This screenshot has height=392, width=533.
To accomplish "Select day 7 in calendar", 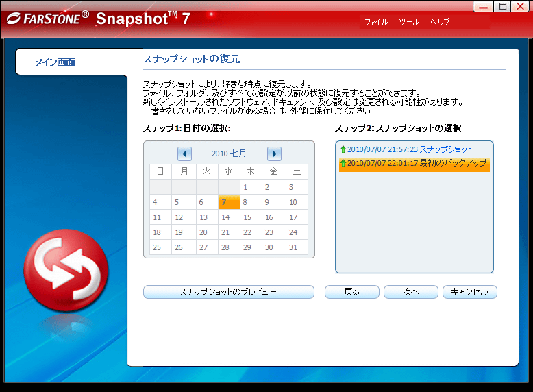I will tap(229, 202).
